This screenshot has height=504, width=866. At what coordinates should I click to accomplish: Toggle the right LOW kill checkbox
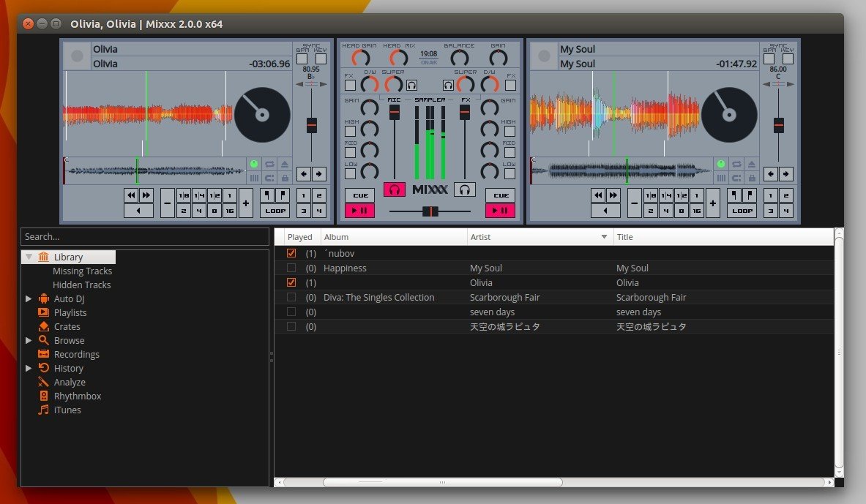509,173
